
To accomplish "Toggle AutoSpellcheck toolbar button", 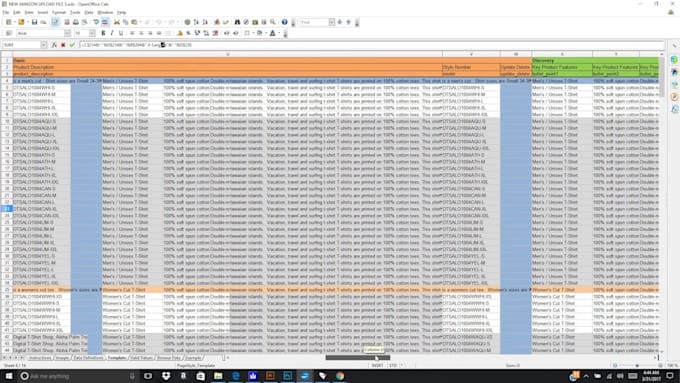I will pos(105,22).
